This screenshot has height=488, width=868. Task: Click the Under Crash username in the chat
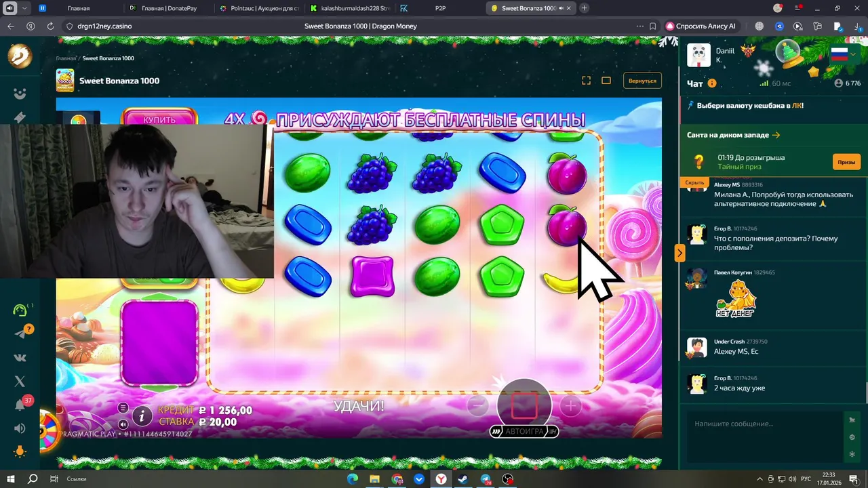pyautogui.click(x=729, y=342)
